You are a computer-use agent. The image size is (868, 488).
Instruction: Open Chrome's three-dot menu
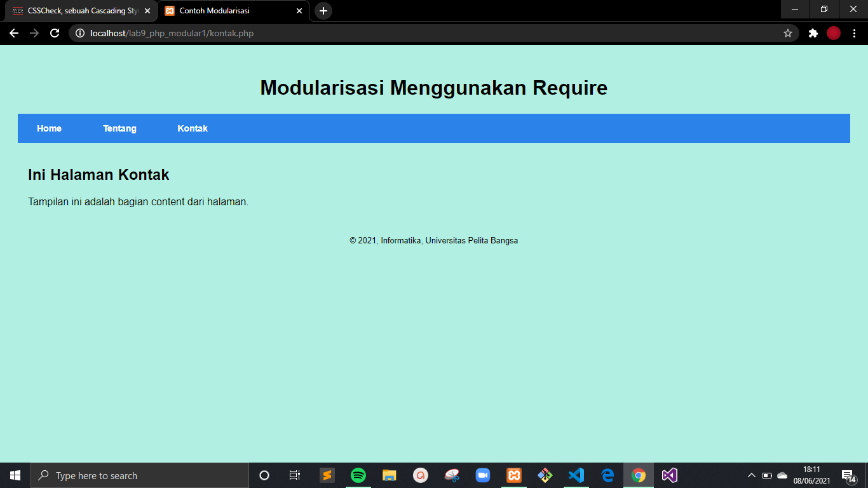855,33
